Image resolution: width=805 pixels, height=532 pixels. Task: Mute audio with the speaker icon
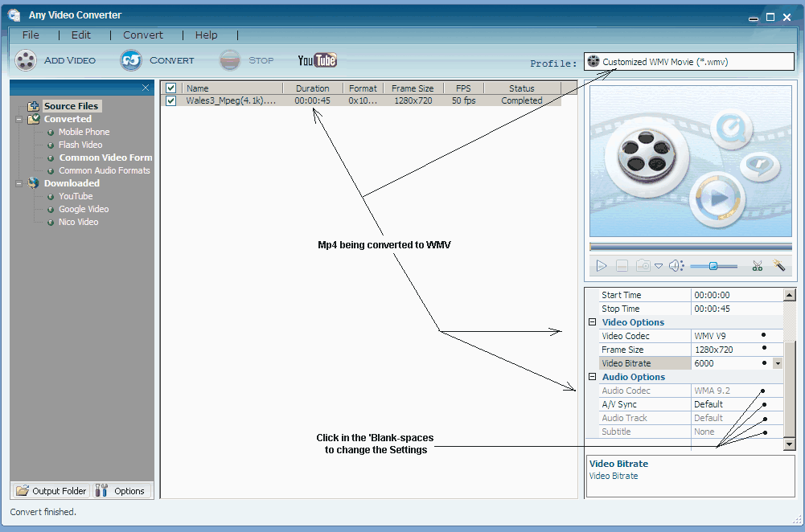pyautogui.click(x=676, y=266)
